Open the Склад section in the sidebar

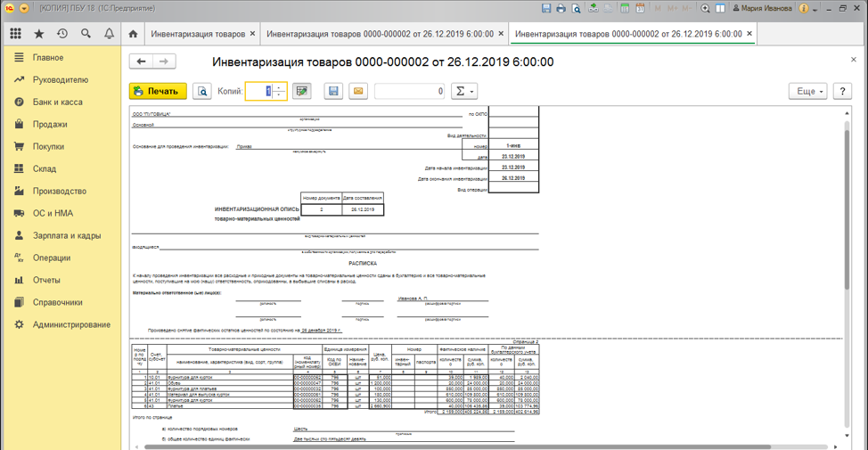coord(45,168)
